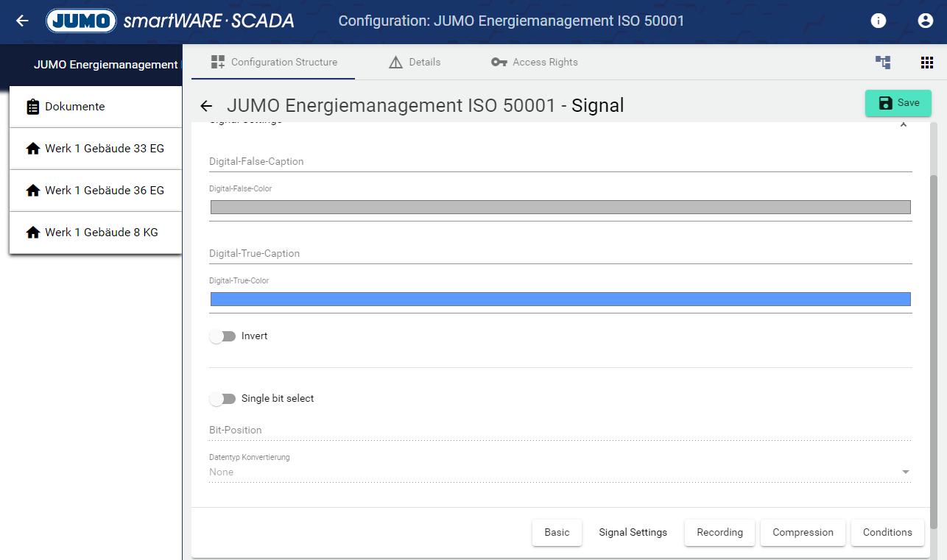Open the user account profile icon

pyautogui.click(x=926, y=21)
